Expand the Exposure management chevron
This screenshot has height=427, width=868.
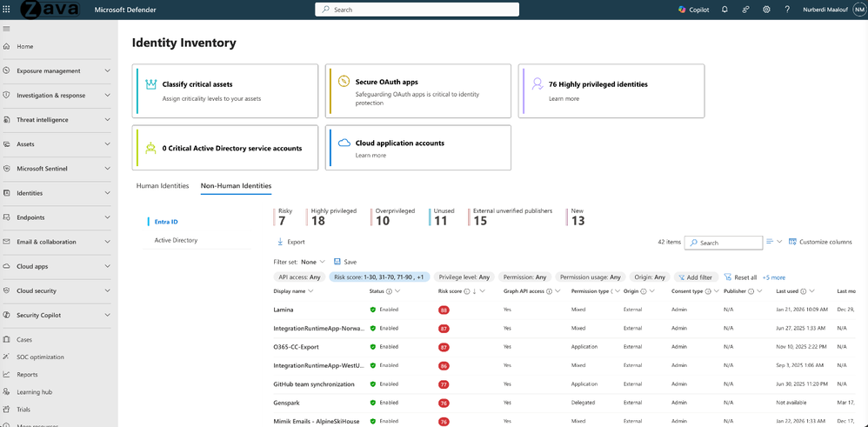pyautogui.click(x=107, y=71)
